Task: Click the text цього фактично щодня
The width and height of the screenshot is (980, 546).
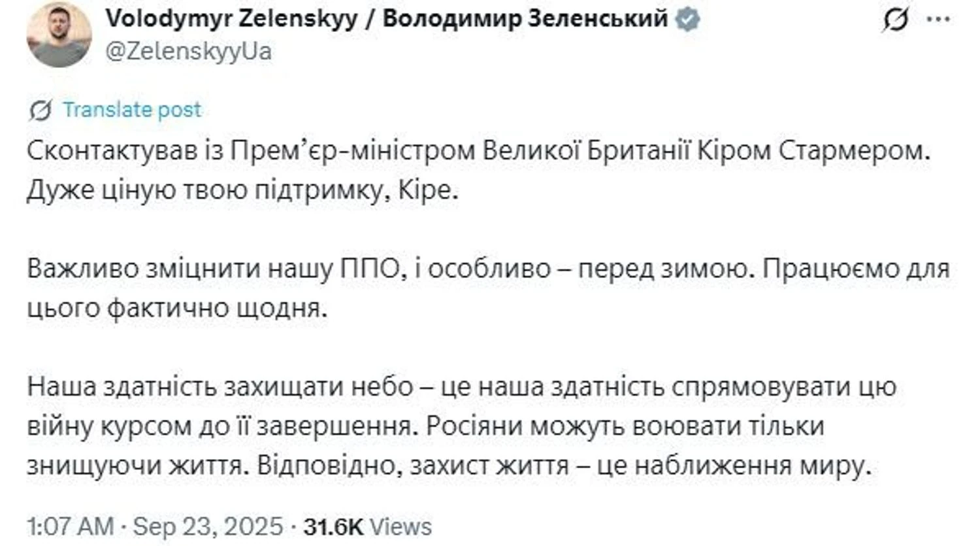Action: 176,309
